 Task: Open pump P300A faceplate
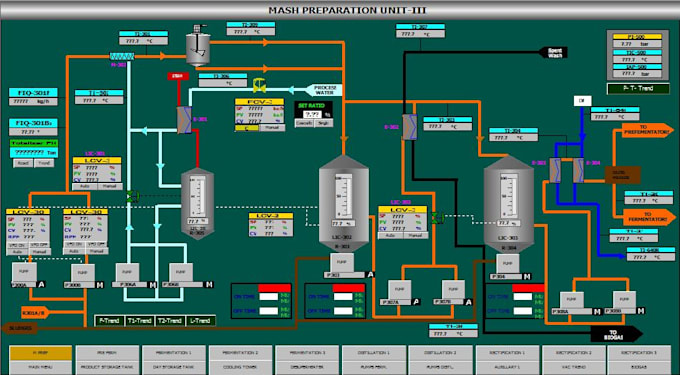(x=24, y=272)
